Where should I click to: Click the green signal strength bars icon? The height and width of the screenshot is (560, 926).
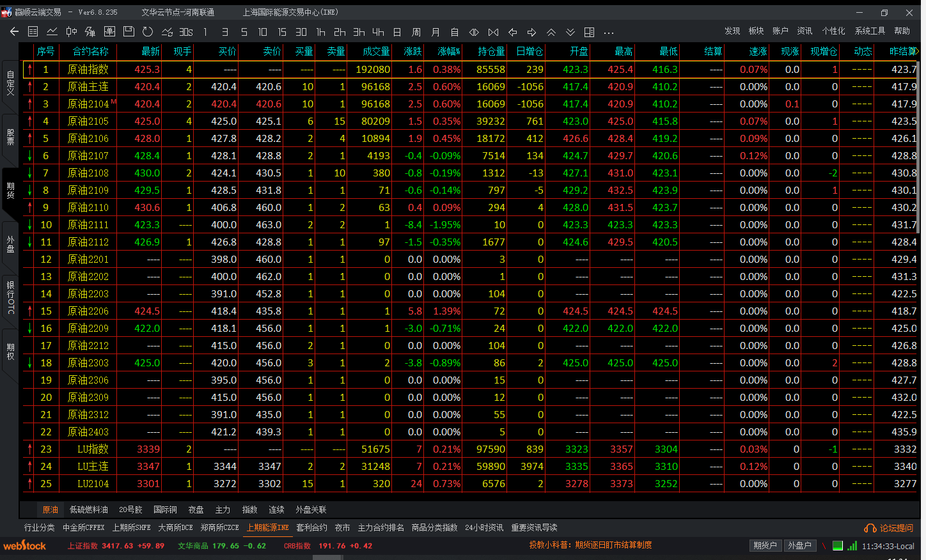point(852,546)
